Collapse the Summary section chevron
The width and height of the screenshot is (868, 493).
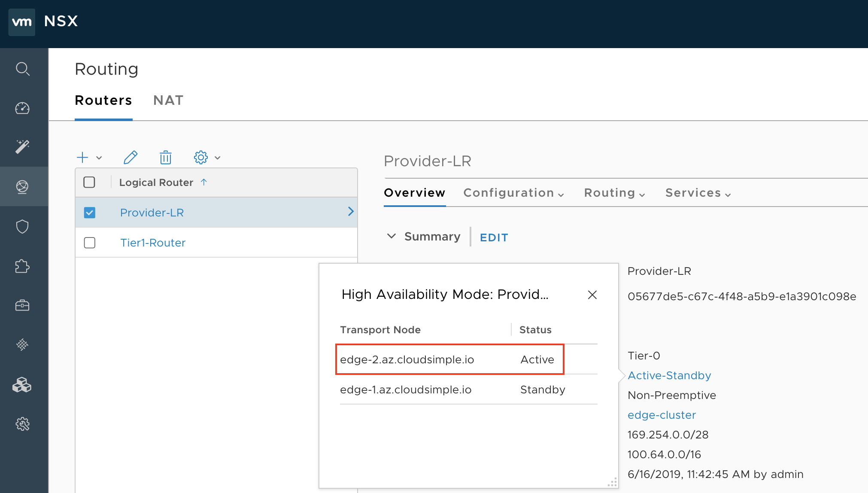391,236
